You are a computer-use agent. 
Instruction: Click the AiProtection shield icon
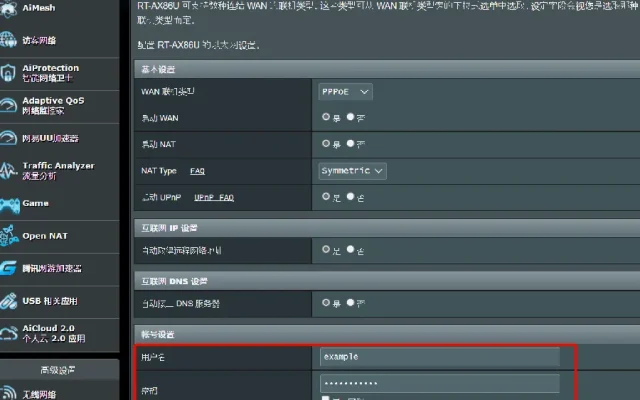[8, 73]
